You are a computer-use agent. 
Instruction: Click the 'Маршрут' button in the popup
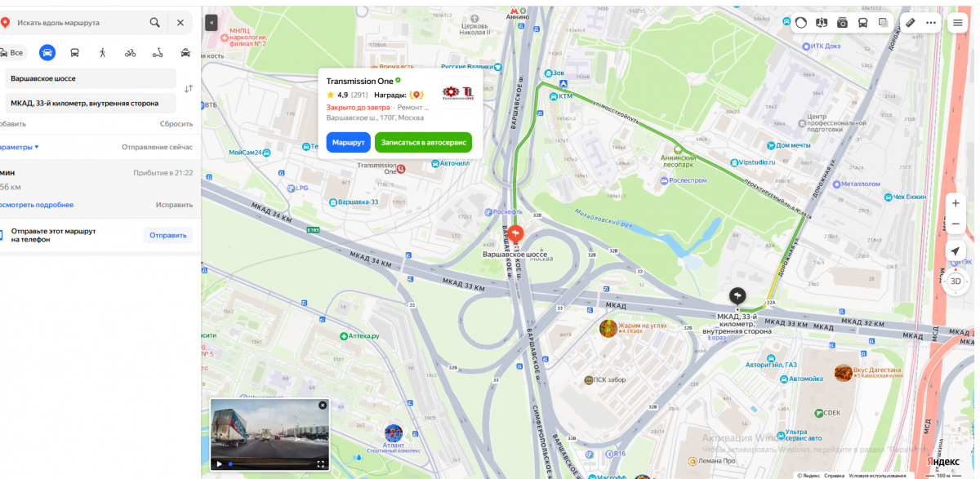[349, 142]
